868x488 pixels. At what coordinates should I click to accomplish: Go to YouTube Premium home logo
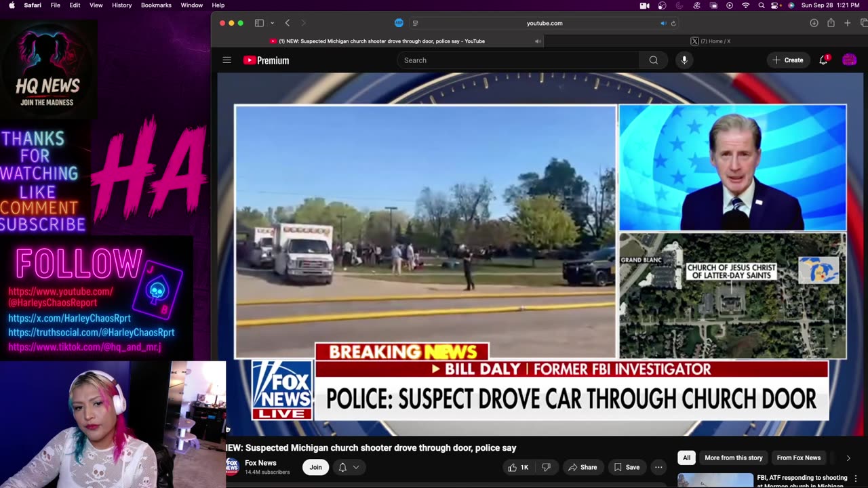click(x=267, y=60)
